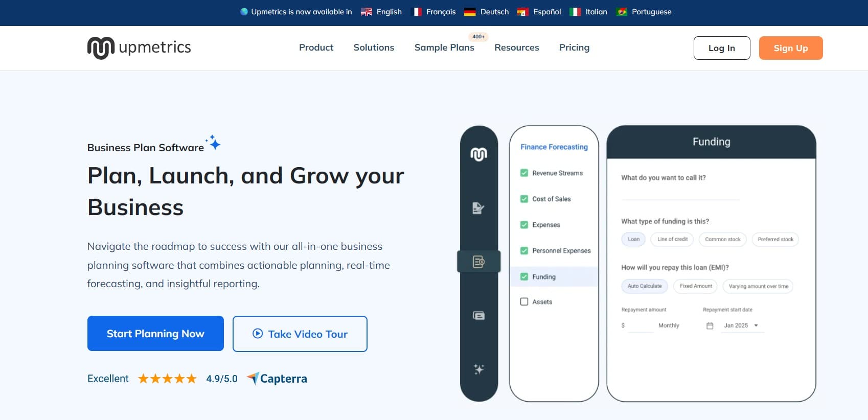Open the Jan 2025 date dropdown

click(742, 325)
